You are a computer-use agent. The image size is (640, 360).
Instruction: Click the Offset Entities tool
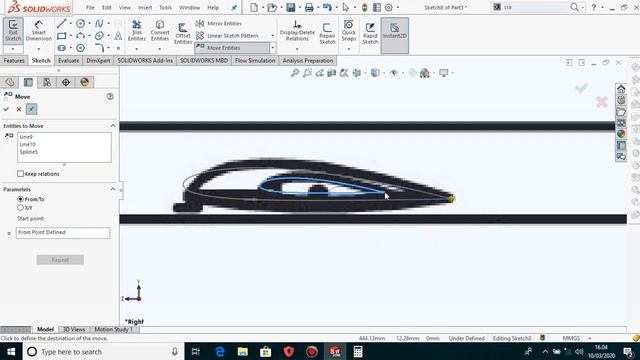click(182, 33)
